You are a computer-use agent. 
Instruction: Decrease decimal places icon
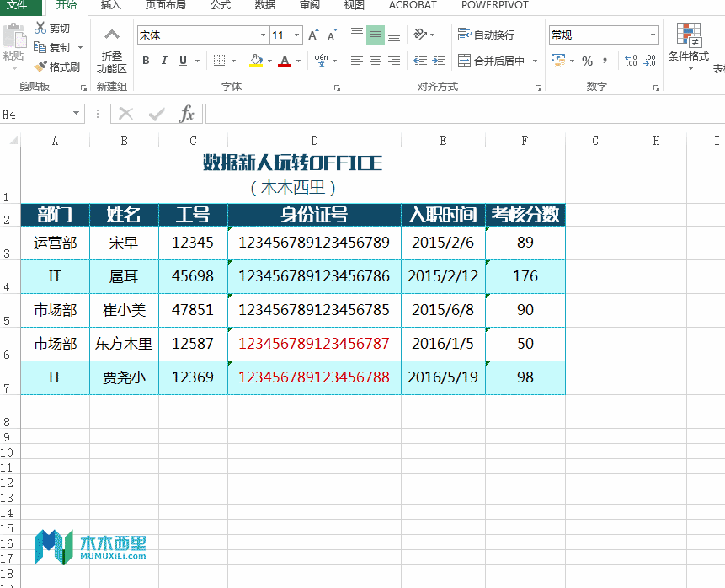(649, 61)
